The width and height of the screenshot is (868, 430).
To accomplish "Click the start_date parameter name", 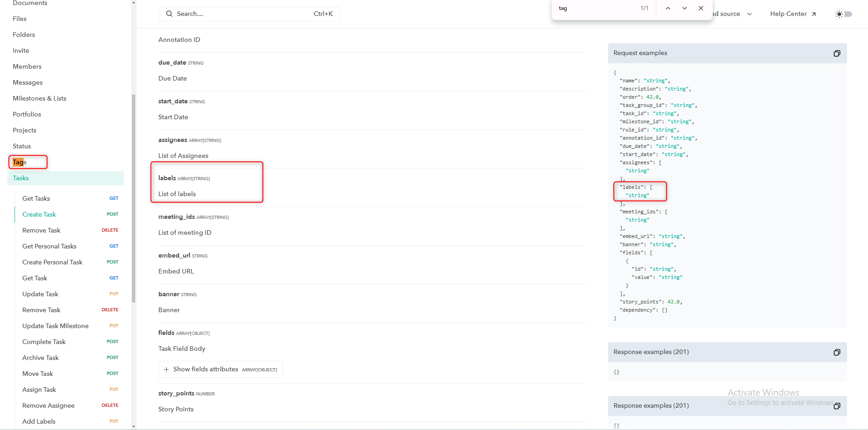I will [173, 101].
